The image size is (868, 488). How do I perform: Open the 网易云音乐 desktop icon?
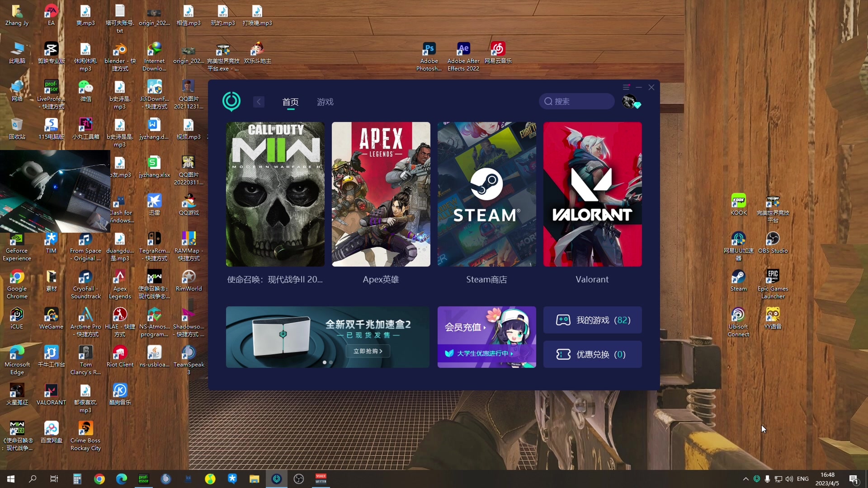498,53
